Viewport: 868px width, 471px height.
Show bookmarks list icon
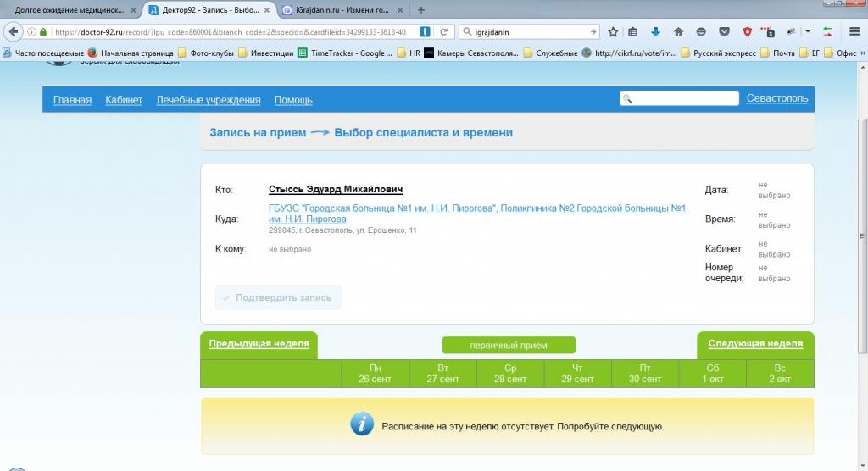click(632, 32)
